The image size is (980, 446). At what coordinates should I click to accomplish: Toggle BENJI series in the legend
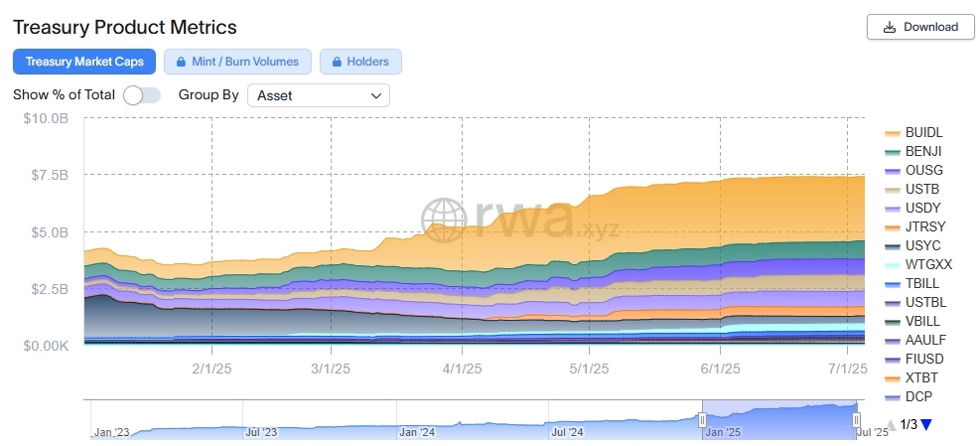[913, 151]
